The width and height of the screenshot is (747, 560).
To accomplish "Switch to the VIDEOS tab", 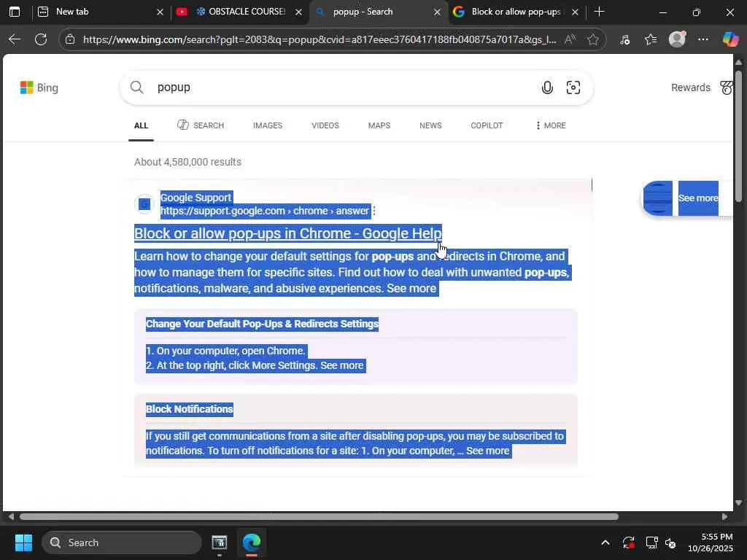I will tap(325, 125).
